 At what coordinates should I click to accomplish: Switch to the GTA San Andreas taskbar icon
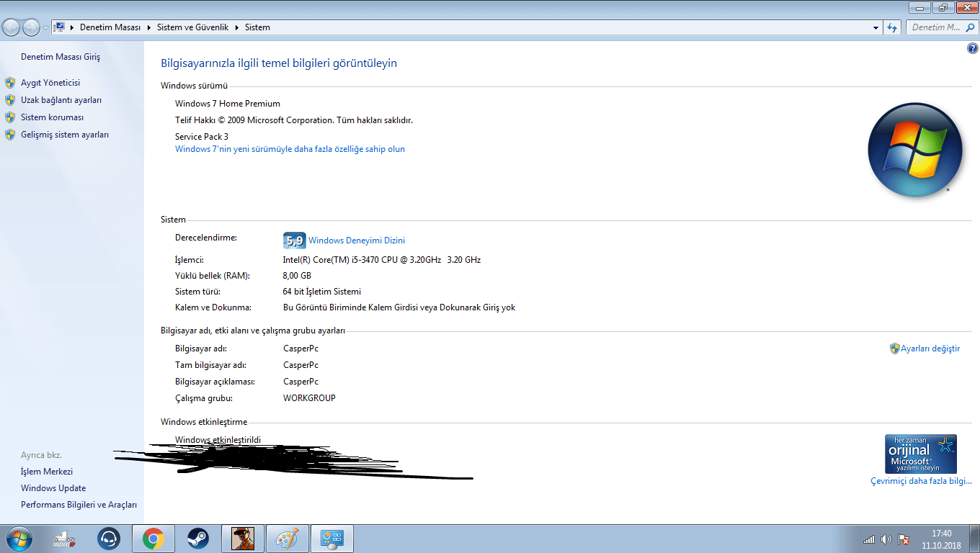coord(243,539)
